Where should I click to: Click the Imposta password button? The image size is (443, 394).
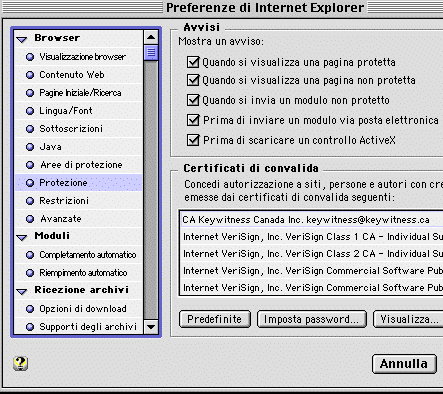312,319
